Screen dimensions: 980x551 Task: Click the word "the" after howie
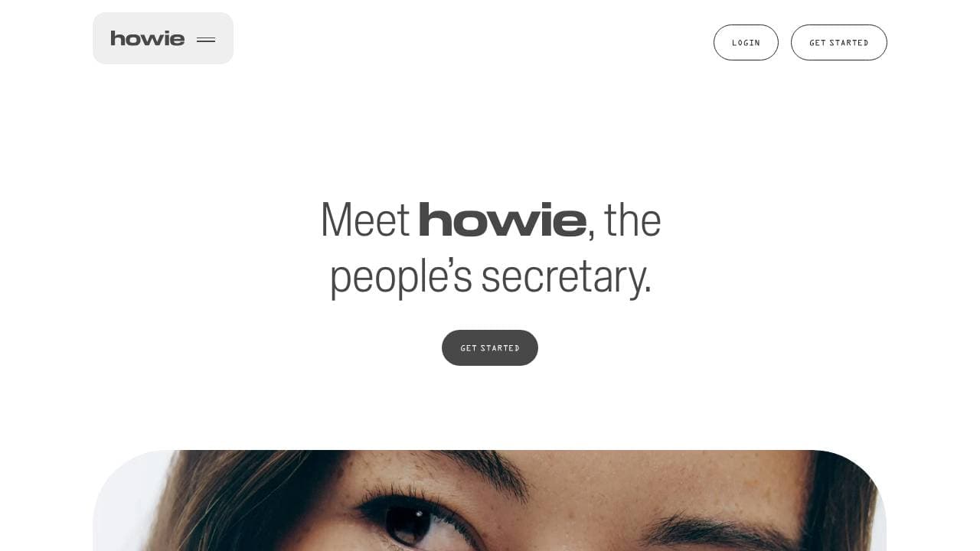click(632, 220)
